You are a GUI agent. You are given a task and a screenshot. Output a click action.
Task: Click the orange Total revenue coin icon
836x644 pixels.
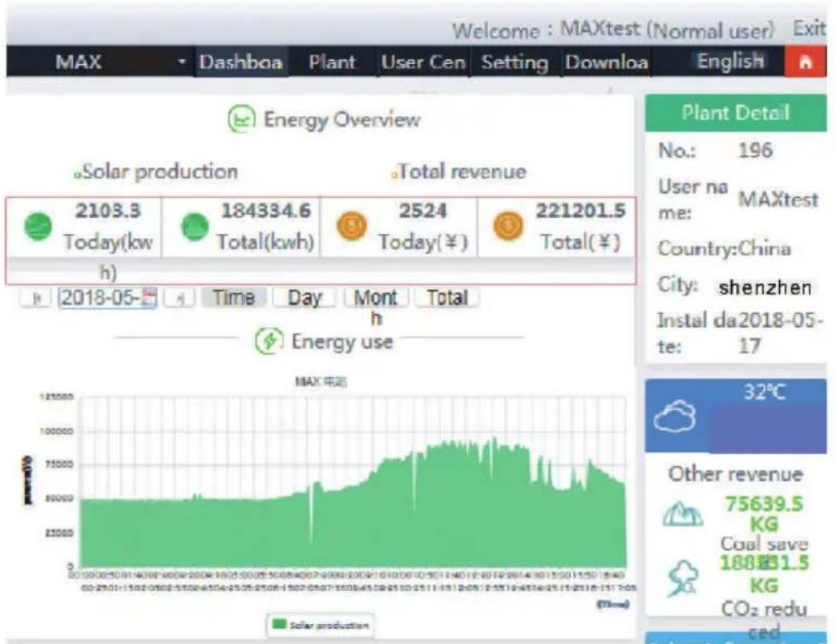point(508,226)
